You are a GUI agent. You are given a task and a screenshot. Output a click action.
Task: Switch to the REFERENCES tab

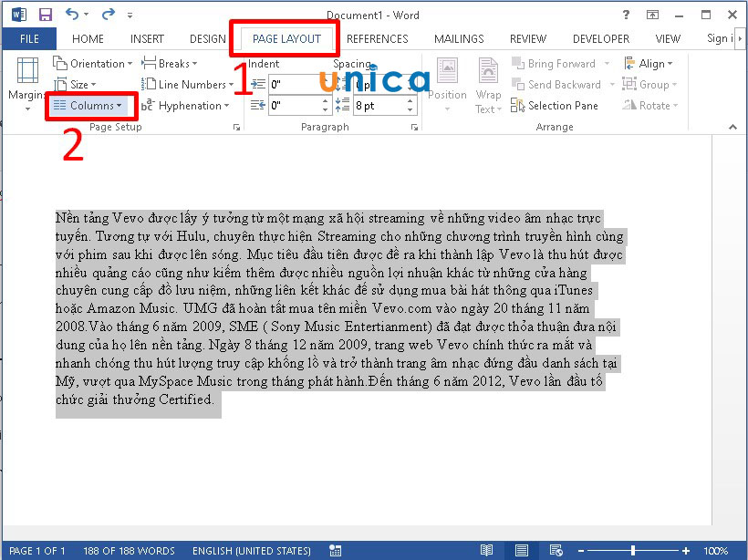pyautogui.click(x=378, y=38)
